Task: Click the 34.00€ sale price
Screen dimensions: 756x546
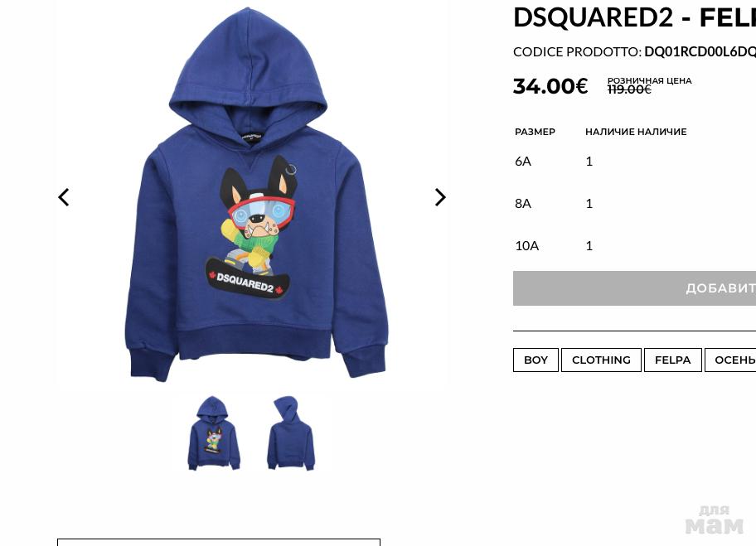Action: click(550, 86)
